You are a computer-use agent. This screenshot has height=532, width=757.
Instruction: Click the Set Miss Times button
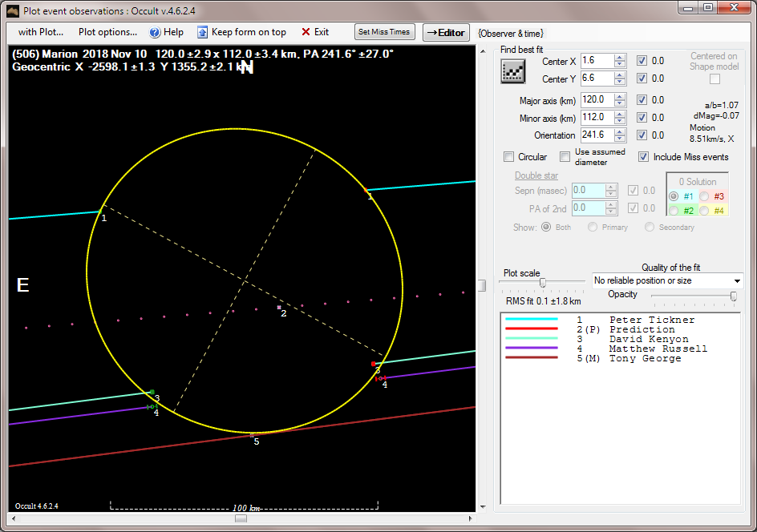tap(384, 32)
